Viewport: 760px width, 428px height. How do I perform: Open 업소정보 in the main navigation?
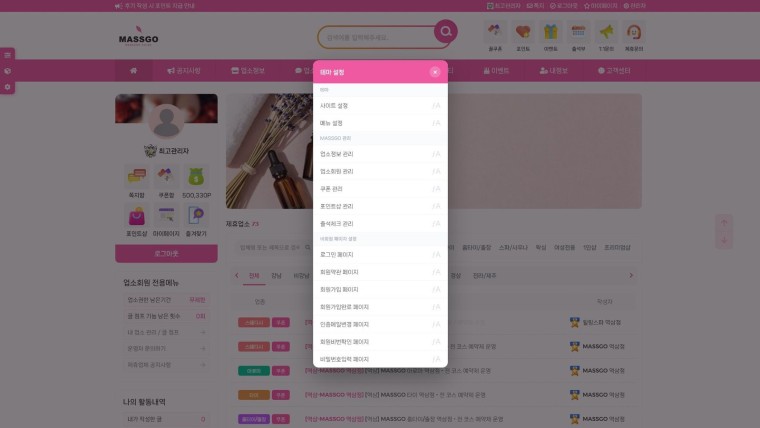coord(248,71)
